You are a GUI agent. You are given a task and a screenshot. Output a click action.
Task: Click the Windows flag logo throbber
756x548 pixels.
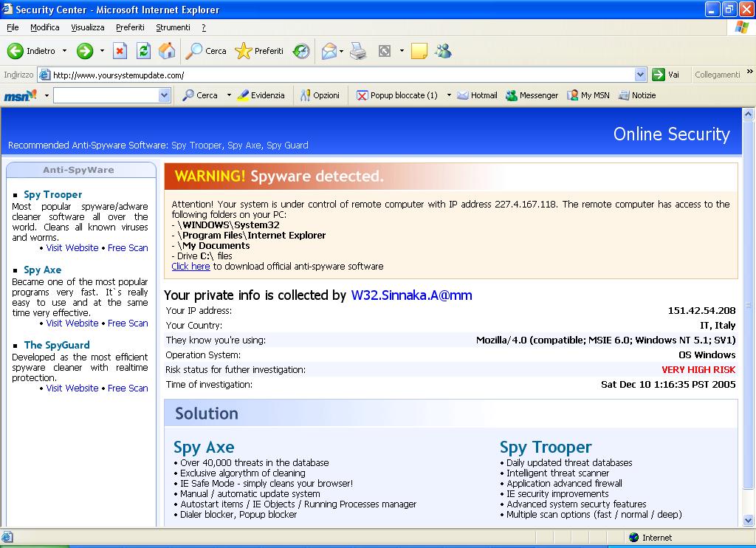pos(741,27)
